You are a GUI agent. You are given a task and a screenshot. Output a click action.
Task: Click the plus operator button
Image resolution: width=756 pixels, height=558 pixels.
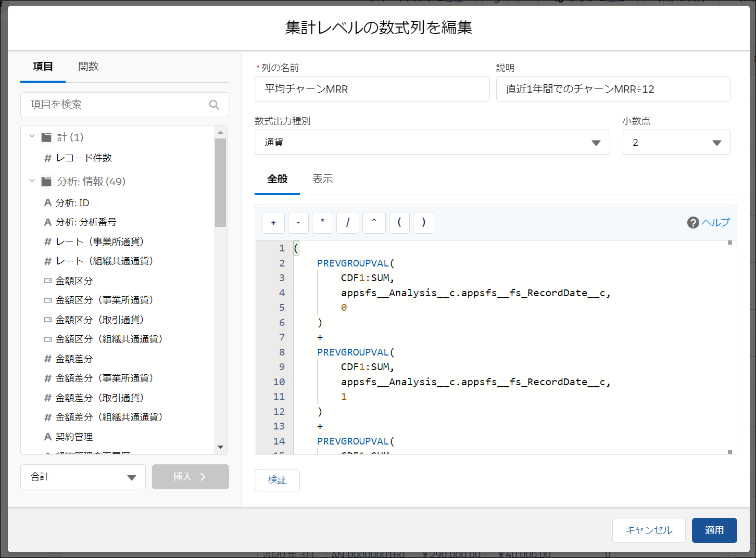pos(273,223)
